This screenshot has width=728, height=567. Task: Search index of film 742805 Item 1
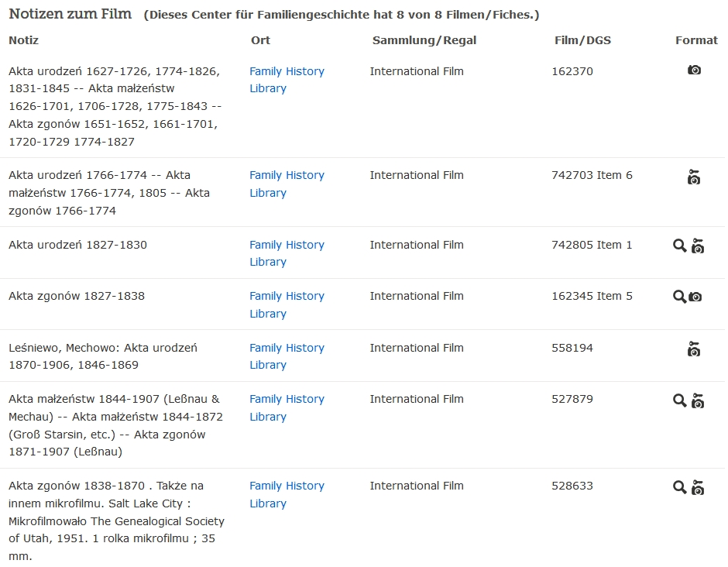(x=679, y=246)
